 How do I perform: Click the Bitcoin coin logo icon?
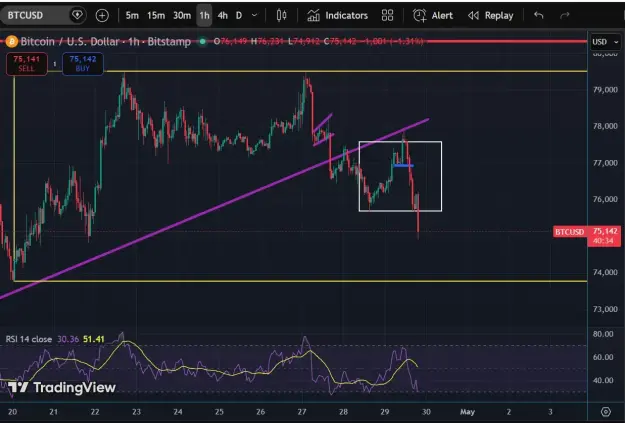pos(12,41)
